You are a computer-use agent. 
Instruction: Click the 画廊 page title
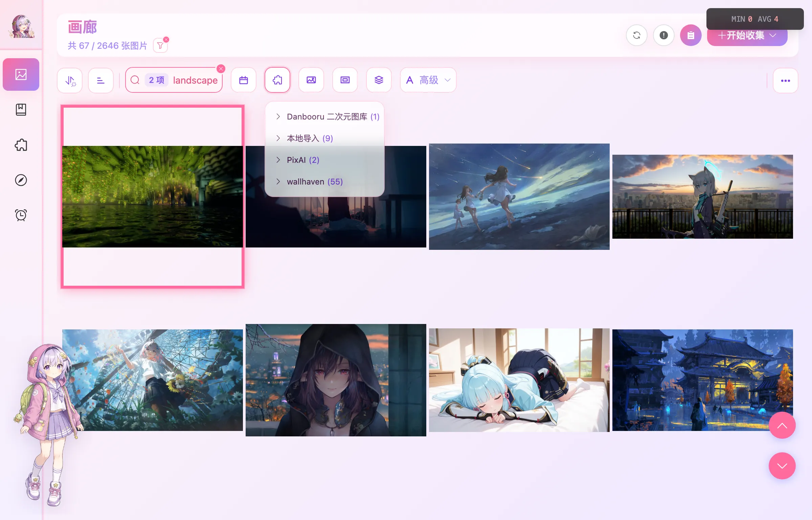click(83, 27)
